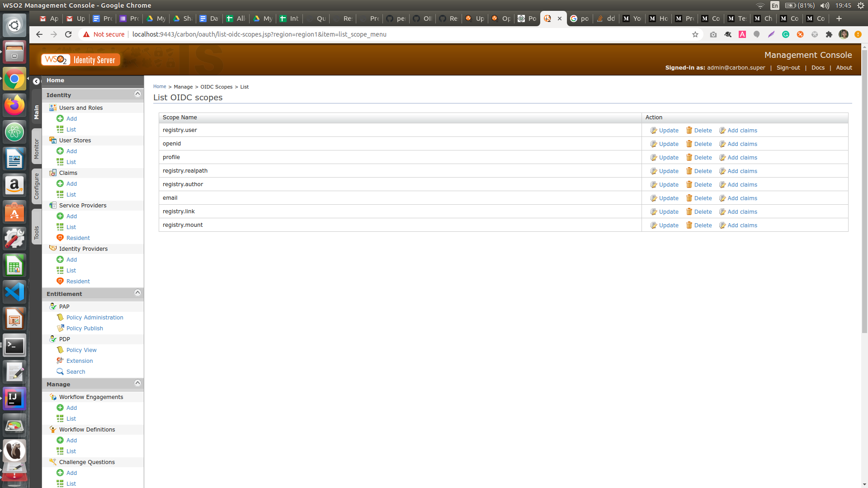Click Update pencil icon for registry.user scope
Image resolution: width=868 pixels, height=488 pixels.
tap(654, 130)
